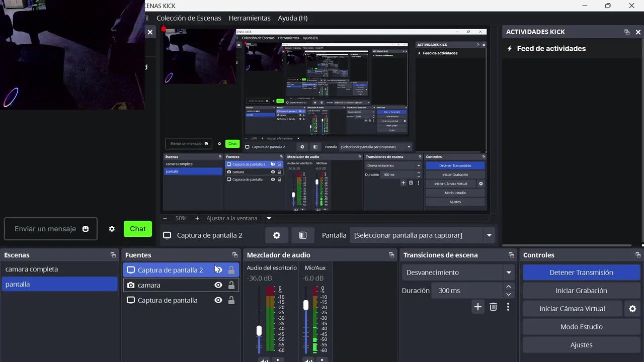The width and height of the screenshot is (644, 362).
Task: Click Iniciar Cámara Virtual button
Action: (573, 309)
